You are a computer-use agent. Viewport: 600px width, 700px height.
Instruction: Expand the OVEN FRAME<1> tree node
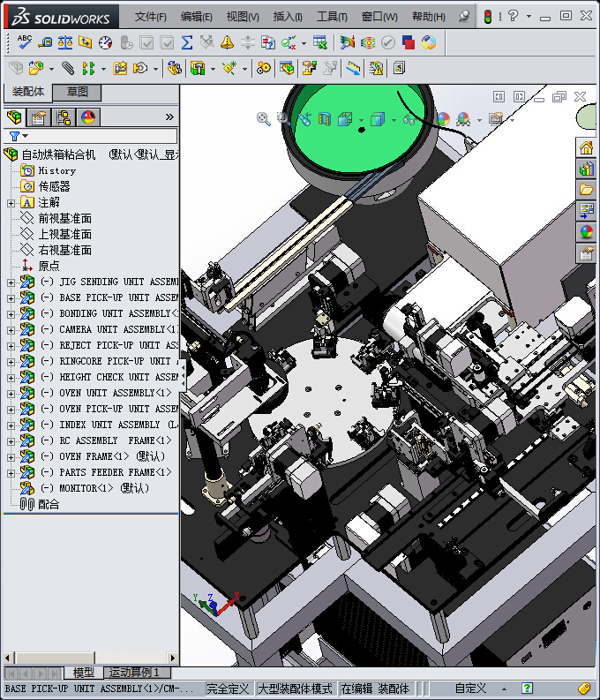pos(11,457)
